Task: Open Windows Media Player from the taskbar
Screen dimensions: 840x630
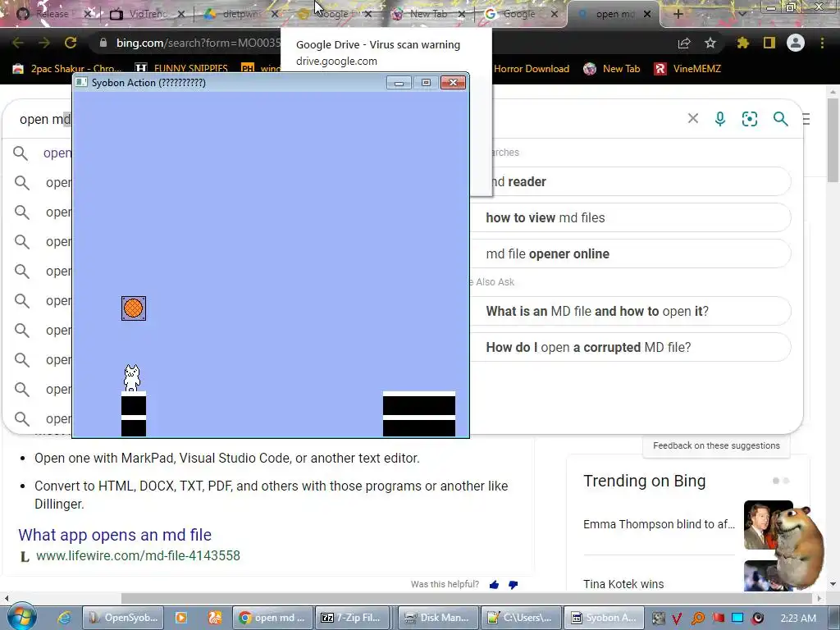Action: (181, 618)
